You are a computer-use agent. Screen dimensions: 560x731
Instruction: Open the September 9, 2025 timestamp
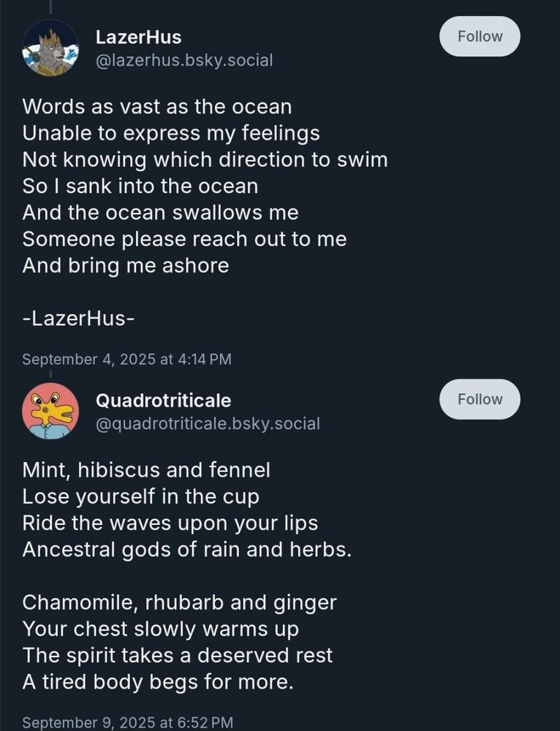[x=128, y=722]
